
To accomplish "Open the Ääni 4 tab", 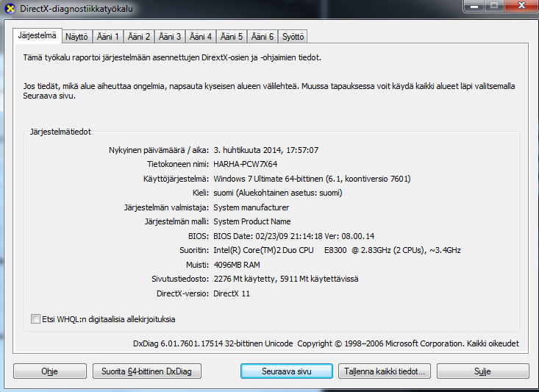I will [x=201, y=37].
